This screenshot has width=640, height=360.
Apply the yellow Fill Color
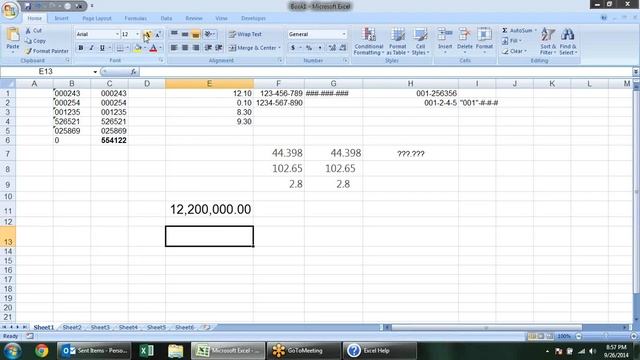click(138, 48)
